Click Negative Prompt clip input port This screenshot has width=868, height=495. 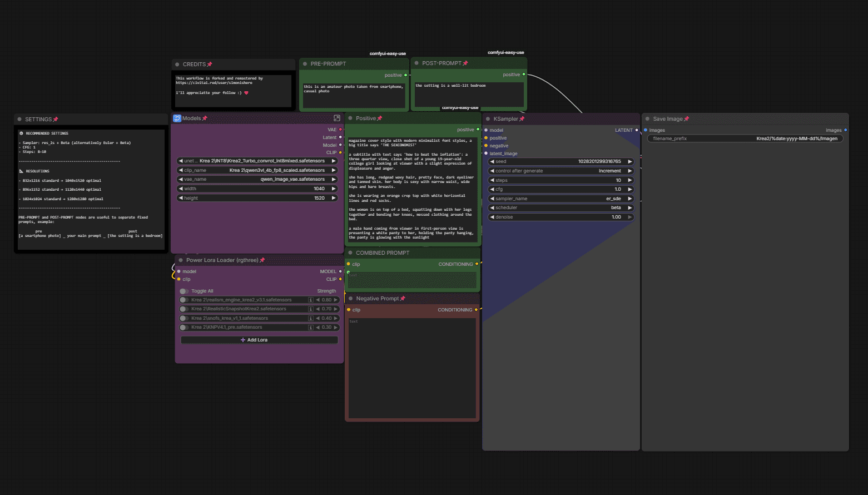(349, 310)
